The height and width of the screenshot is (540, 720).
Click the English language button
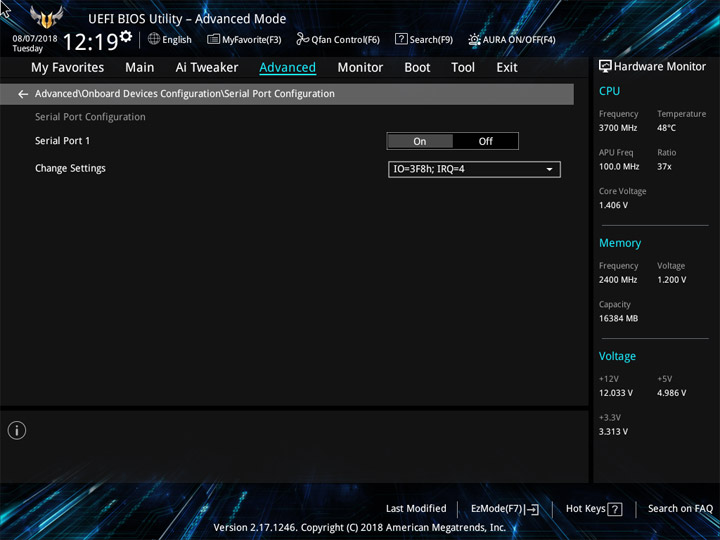click(x=170, y=39)
